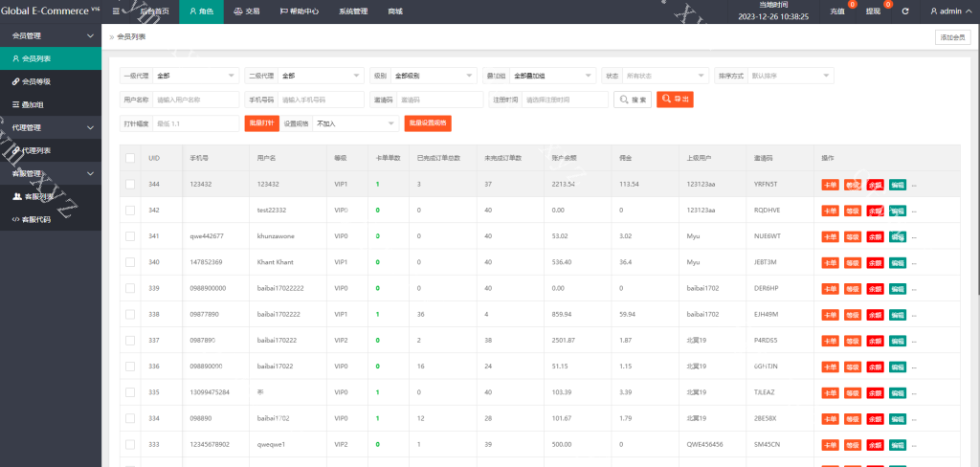Open 客服列表 in the sidebar
The height and width of the screenshot is (467, 980).
click(51, 196)
